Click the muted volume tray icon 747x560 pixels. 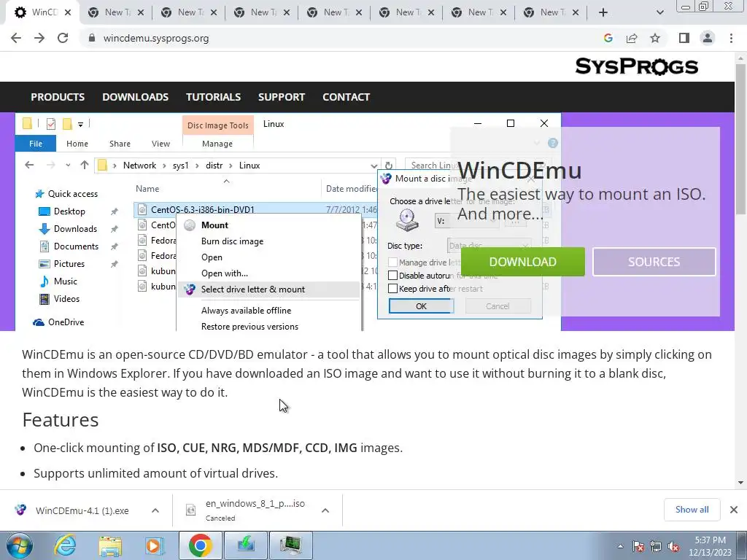pos(673,546)
